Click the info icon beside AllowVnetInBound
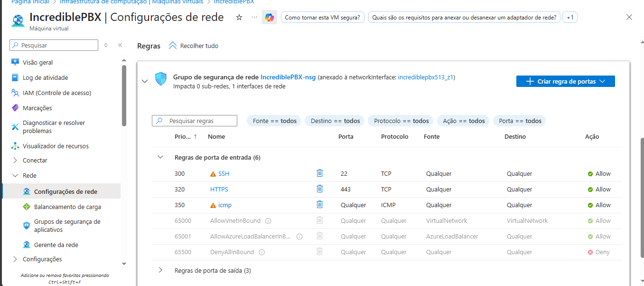Viewport: 644px width, 286px height. point(268,221)
